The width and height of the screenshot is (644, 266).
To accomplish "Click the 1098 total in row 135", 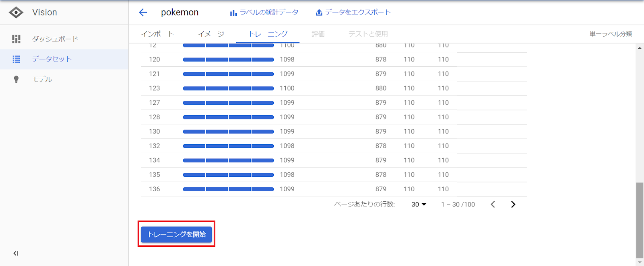I will click(x=287, y=175).
